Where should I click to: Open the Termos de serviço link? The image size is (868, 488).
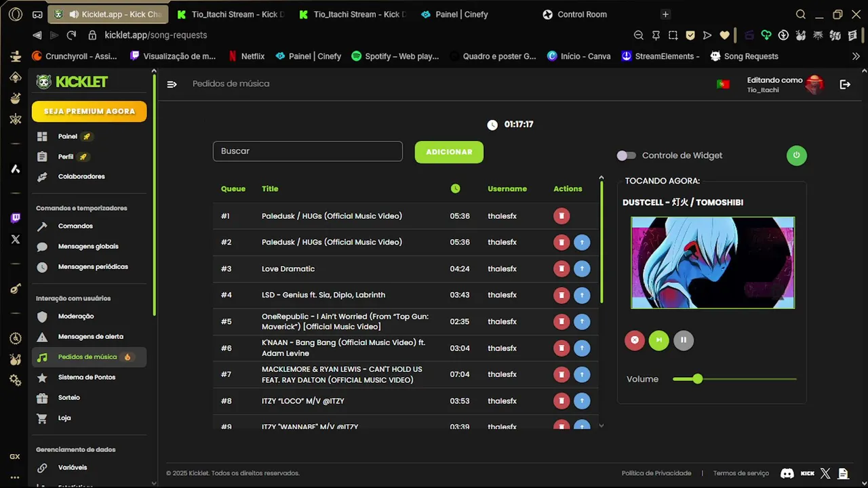pos(741,473)
